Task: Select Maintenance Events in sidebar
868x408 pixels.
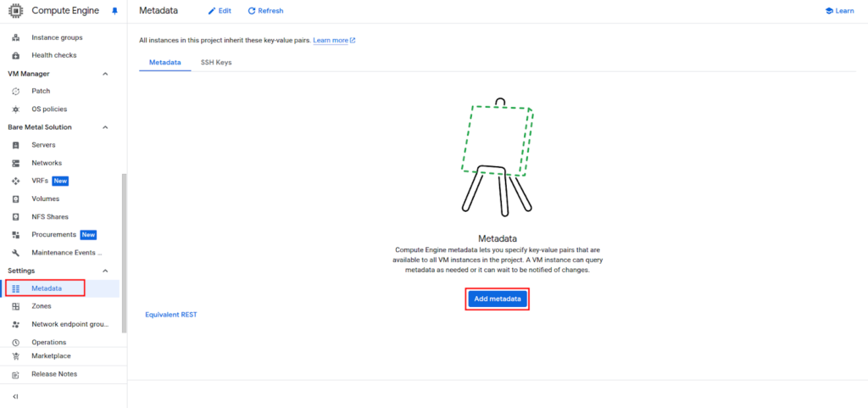Action: 67,253
